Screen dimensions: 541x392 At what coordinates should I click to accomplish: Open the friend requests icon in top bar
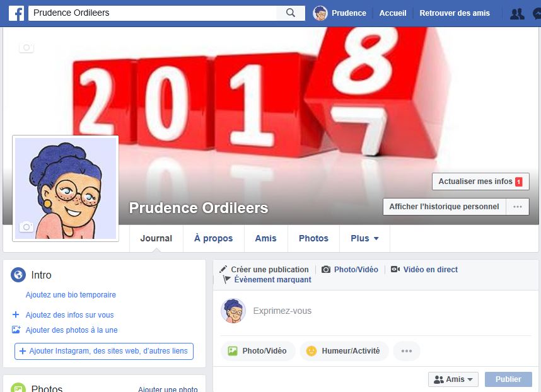517,14
